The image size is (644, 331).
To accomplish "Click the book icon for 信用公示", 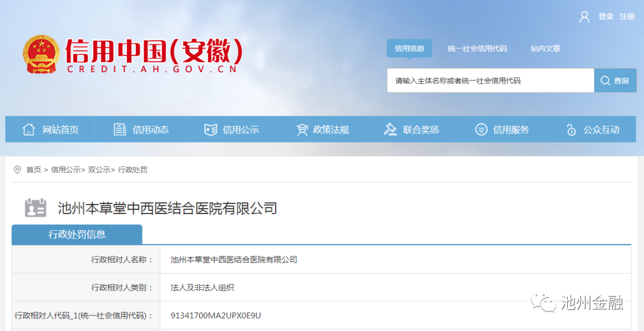I will [x=210, y=129].
